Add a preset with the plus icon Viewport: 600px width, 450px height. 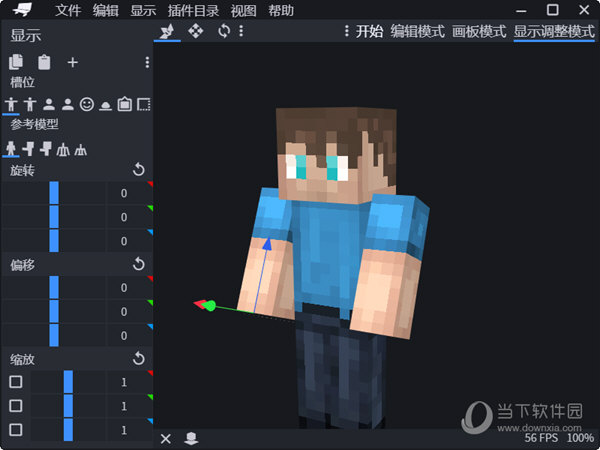pyautogui.click(x=72, y=62)
